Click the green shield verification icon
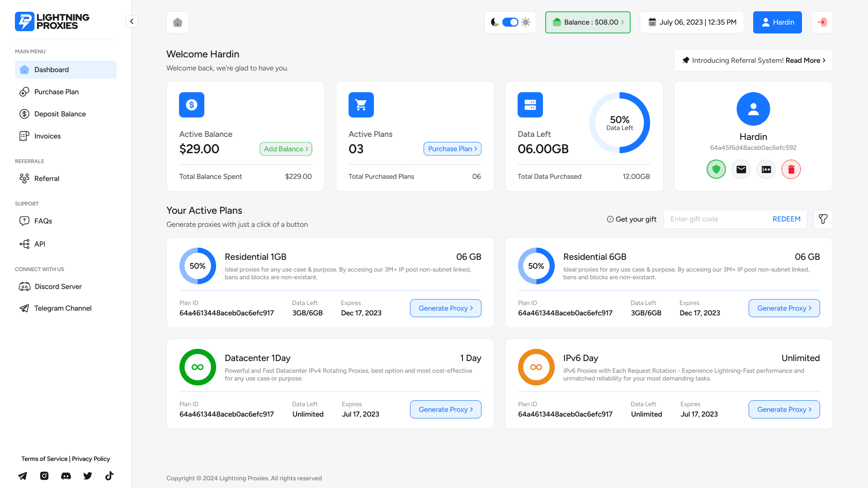This screenshot has width=868, height=488. point(716,169)
